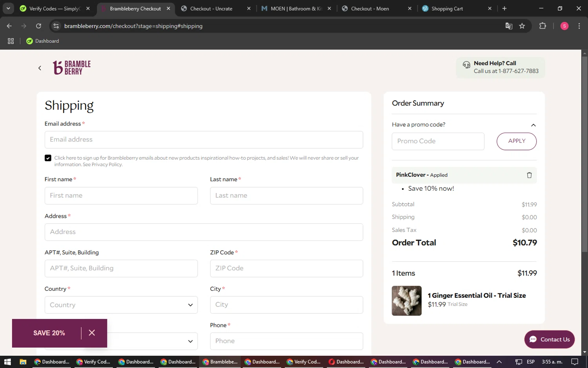Open the Dashboard bookmark
Screen dimensions: 588x368
point(43,41)
